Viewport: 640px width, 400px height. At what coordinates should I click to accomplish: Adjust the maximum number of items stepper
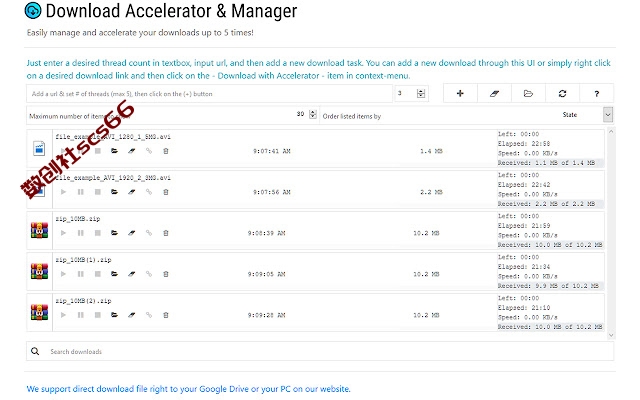[313, 114]
